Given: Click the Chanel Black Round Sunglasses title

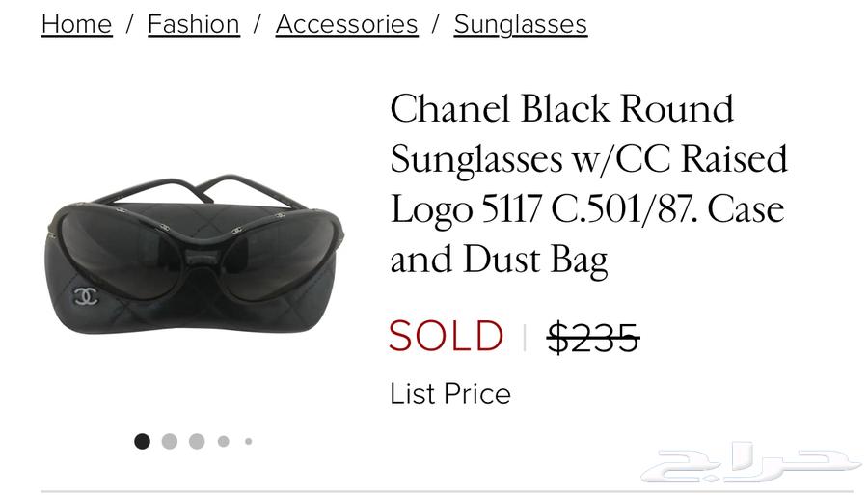Looking at the screenshot, I should pyautogui.click(x=588, y=183).
